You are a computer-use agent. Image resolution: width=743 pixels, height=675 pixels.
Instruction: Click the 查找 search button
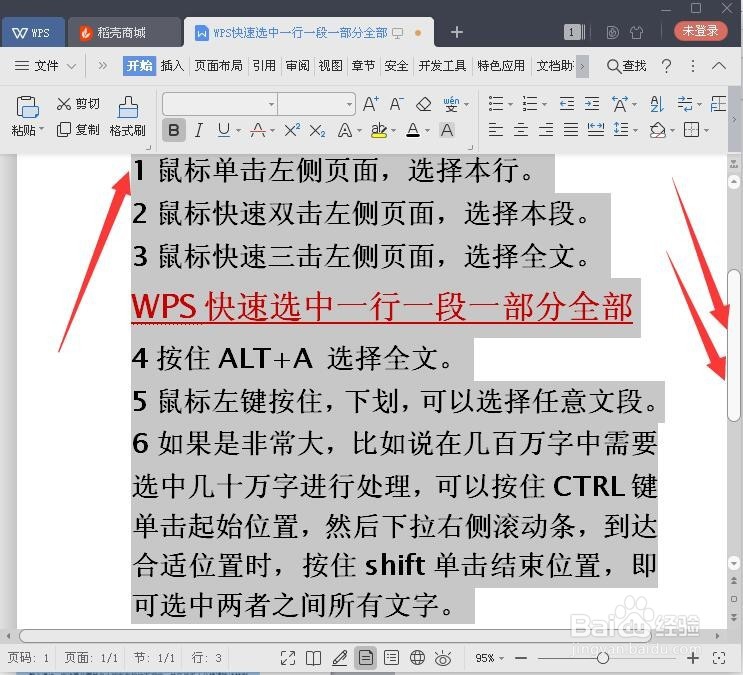coord(626,66)
